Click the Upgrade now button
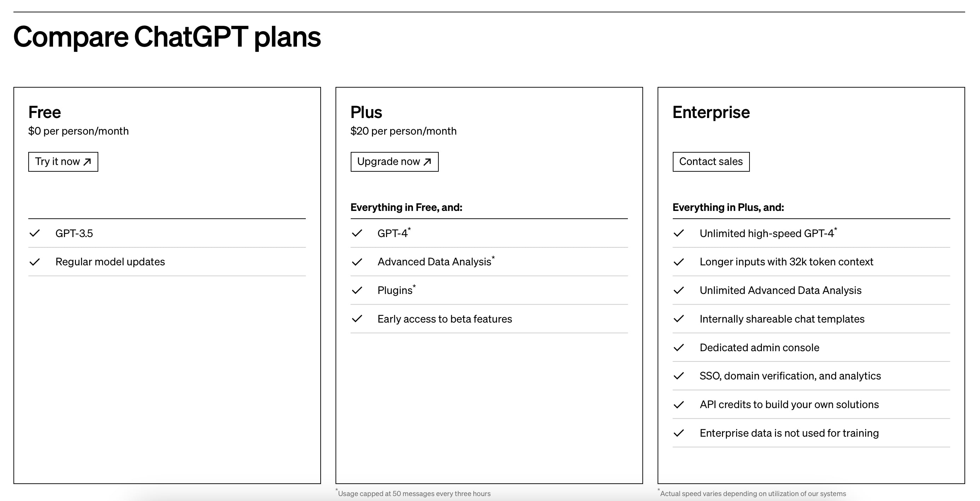The width and height of the screenshot is (980, 501). coord(395,161)
